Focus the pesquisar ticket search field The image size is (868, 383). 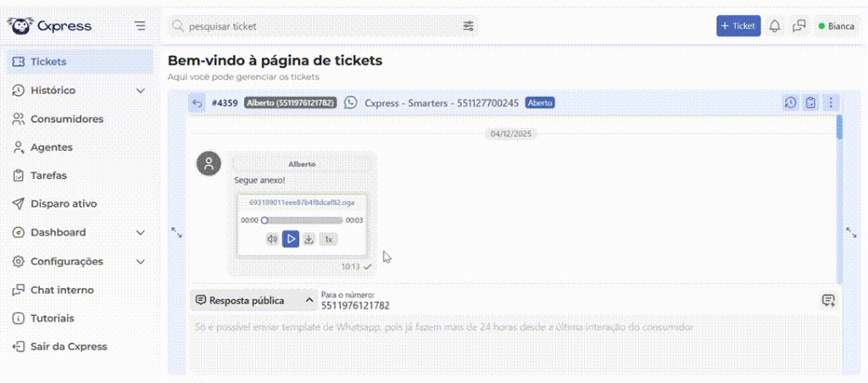coord(322,26)
